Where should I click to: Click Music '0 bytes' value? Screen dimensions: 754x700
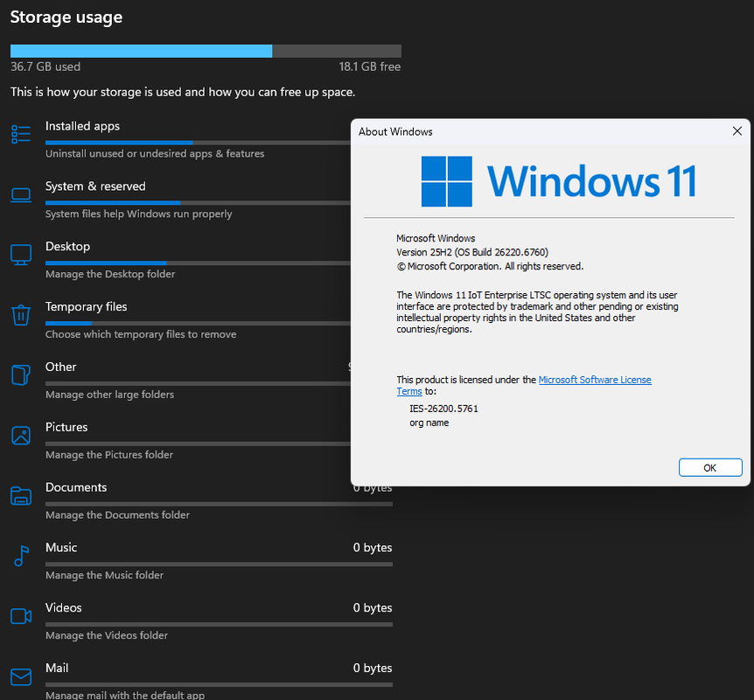pyautogui.click(x=373, y=548)
